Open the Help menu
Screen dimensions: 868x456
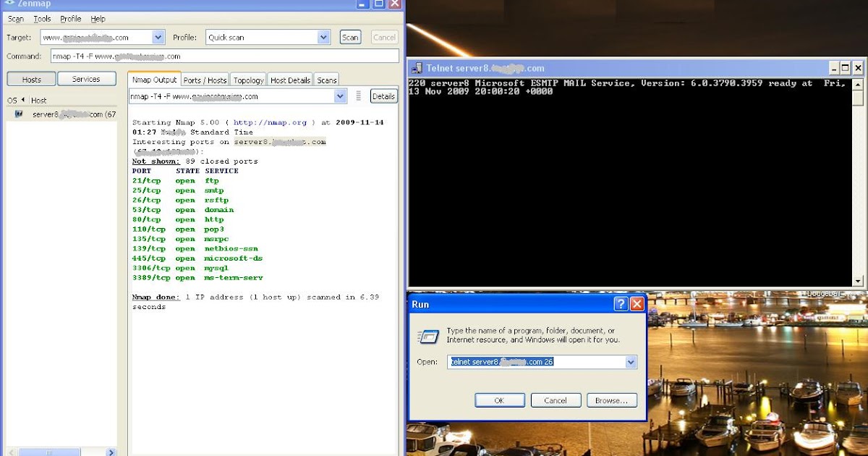98,19
